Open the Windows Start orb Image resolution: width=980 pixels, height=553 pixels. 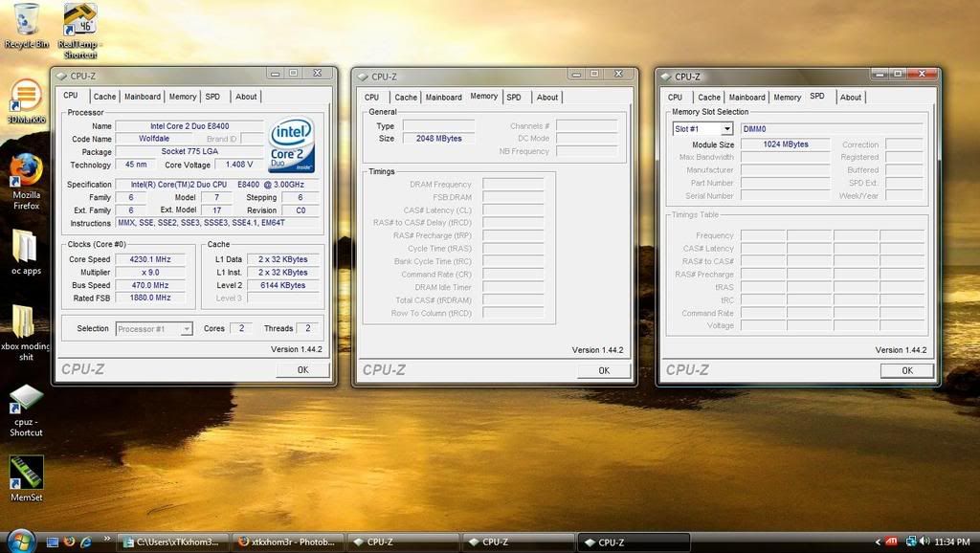click(20, 542)
